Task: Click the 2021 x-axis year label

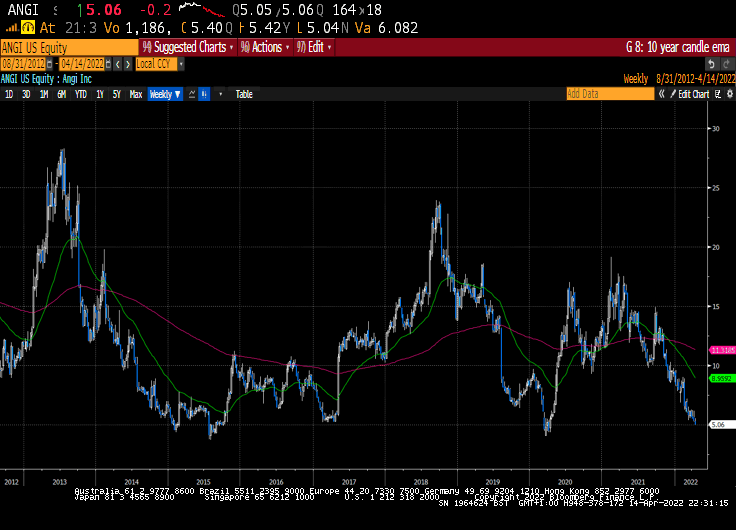Action: click(x=638, y=482)
